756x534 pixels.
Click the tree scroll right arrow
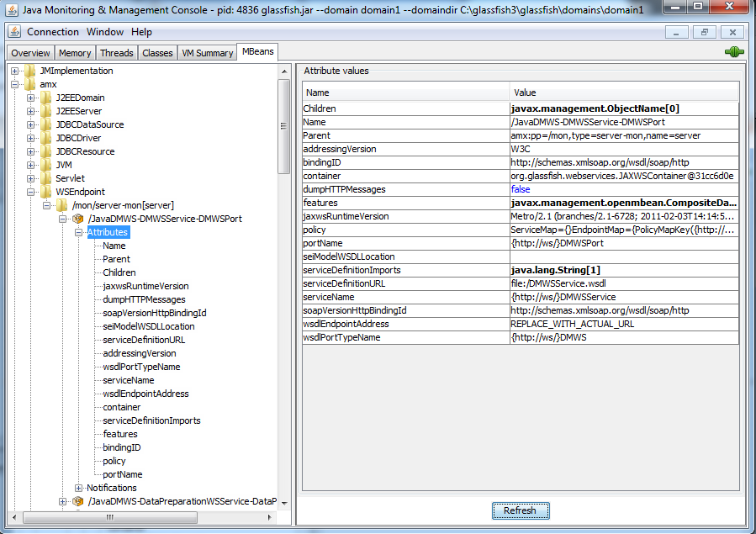click(269, 518)
